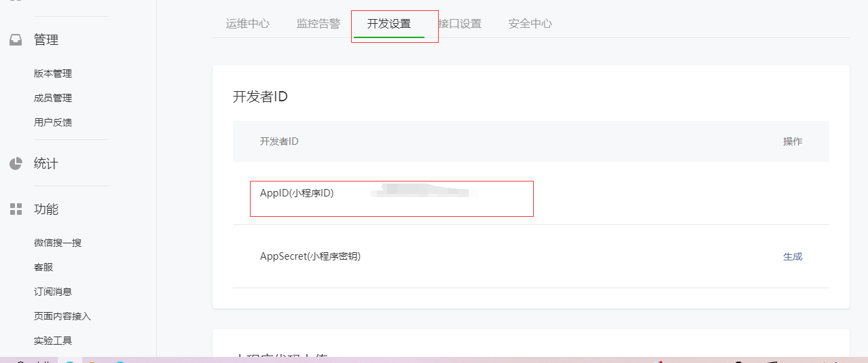Switch to the 接口设置 tab
This screenshot has height=363, width=868.
tap(460, 24)
